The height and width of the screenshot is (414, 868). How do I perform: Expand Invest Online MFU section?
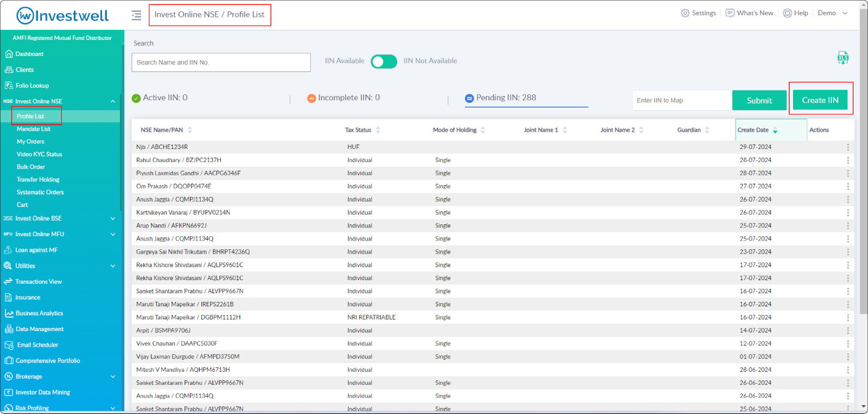coord(113,234)
